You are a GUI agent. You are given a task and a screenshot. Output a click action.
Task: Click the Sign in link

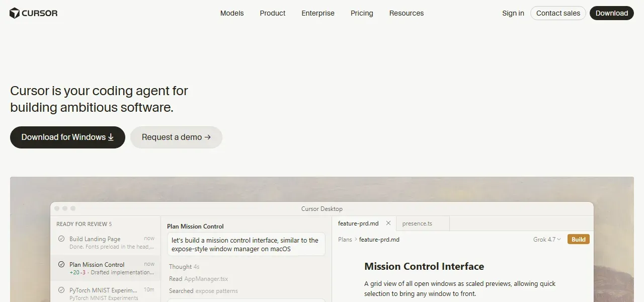pos(513,13)
